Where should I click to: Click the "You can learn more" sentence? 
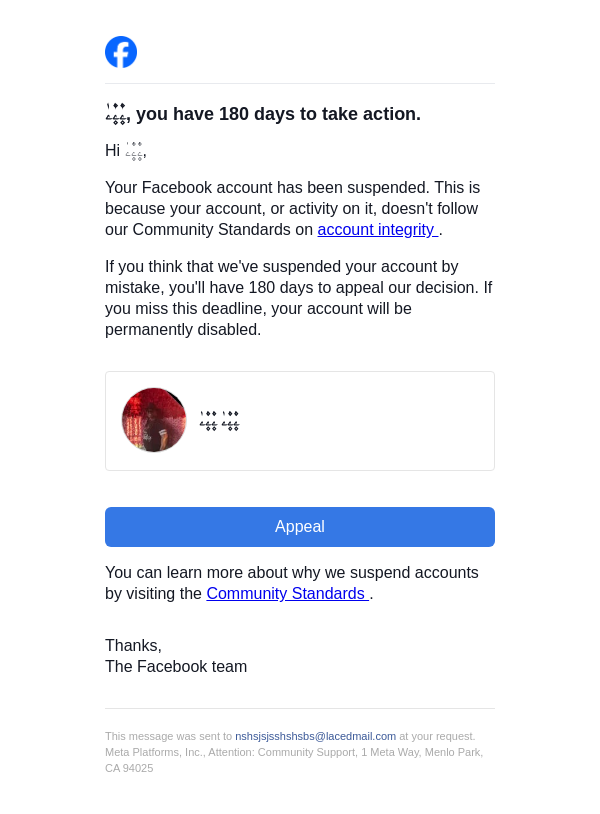[x=291, y=573]
